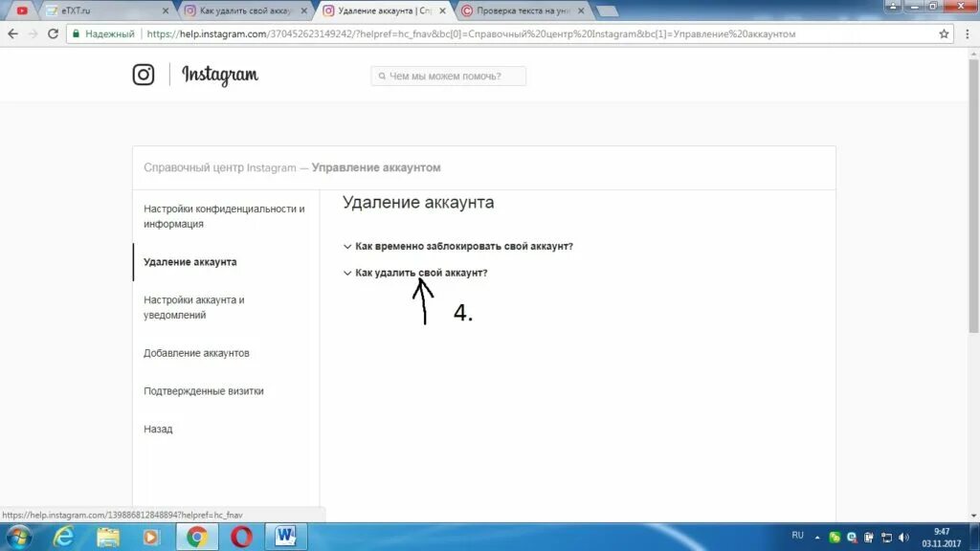Open the Instagram wordmark link
The width and height of the screenshot is (980, 551).
(x=220, y=75)
